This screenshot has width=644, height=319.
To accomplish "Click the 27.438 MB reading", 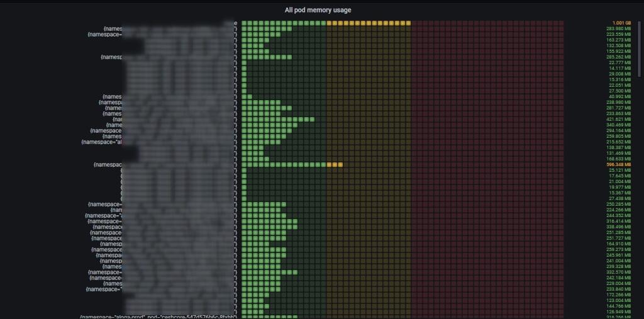I will click(619, 198).
